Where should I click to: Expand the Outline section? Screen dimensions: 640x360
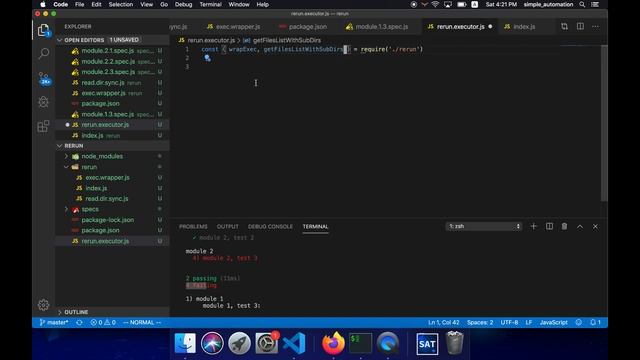[60, 312]
